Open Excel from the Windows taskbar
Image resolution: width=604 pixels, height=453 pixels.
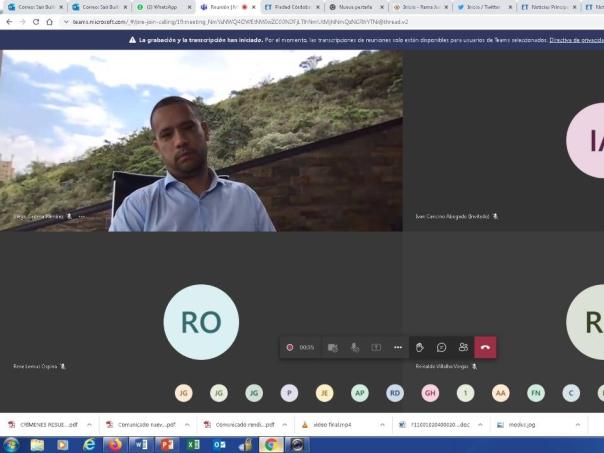pyautogui.click(x=194, y=444)
